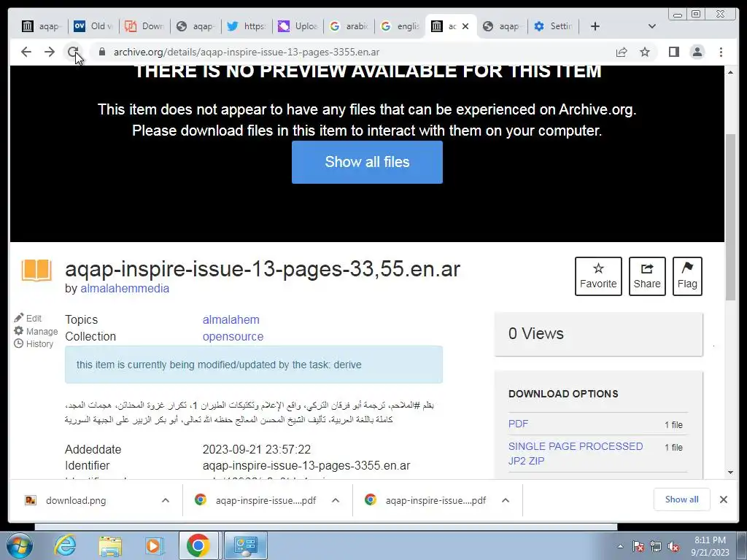Open the Windows Start menu
Image resolution: width=747 pixels, height=560 pixels.
[20, 545]
